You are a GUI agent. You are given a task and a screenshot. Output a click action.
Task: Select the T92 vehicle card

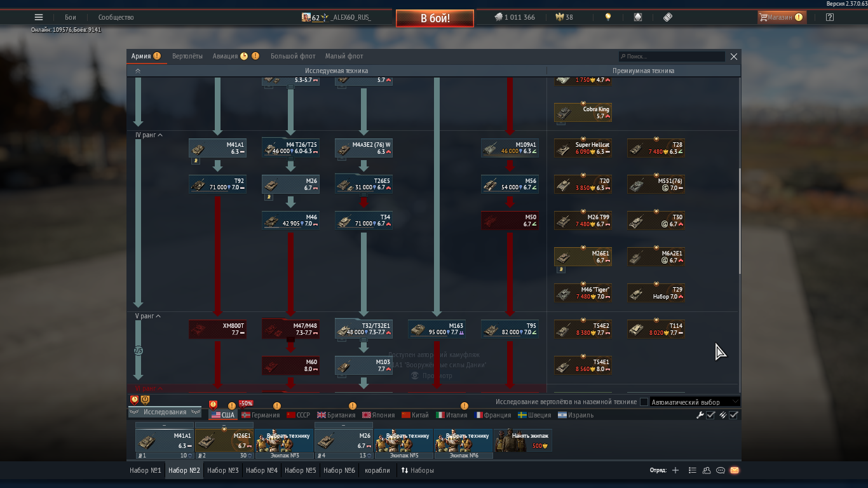(x=217, y=184)
